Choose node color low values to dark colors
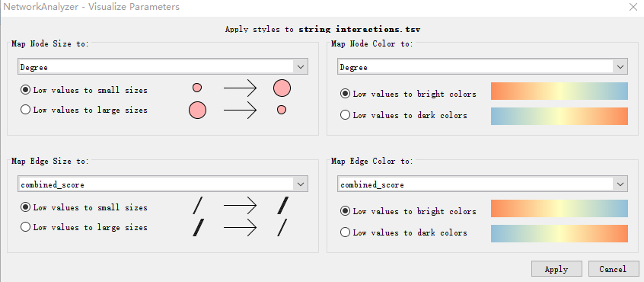The image size is (644, 282). click(403, 115)
